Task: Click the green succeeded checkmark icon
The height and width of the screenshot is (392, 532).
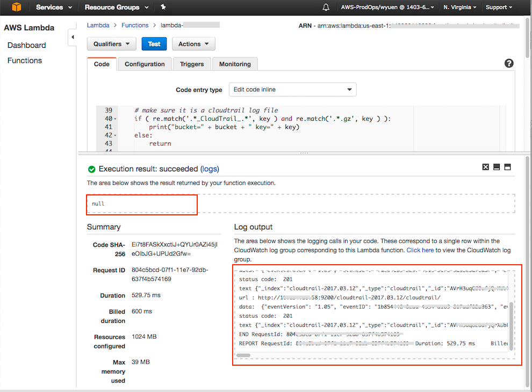Action: (91, 169)
